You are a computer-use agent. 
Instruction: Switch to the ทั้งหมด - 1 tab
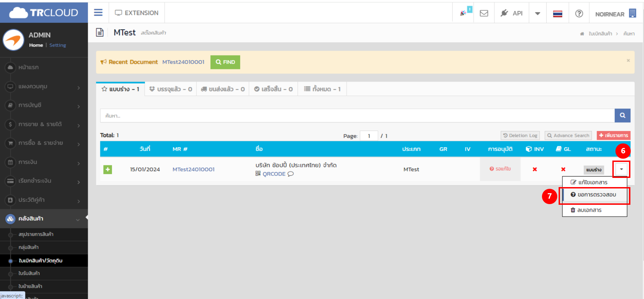click(x=322, y=89)
